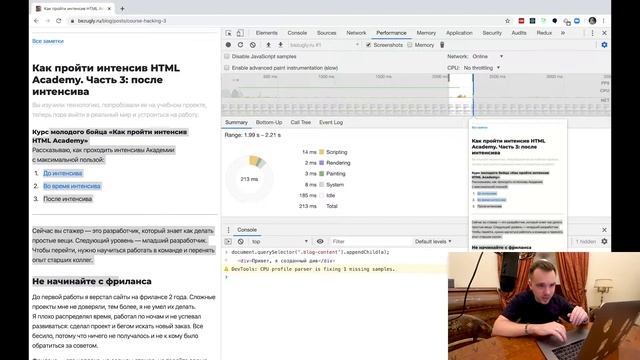This screenshot has height=360, width=640.
Task: Save profile with download arrow icon
Action: [x=280, y=45]
